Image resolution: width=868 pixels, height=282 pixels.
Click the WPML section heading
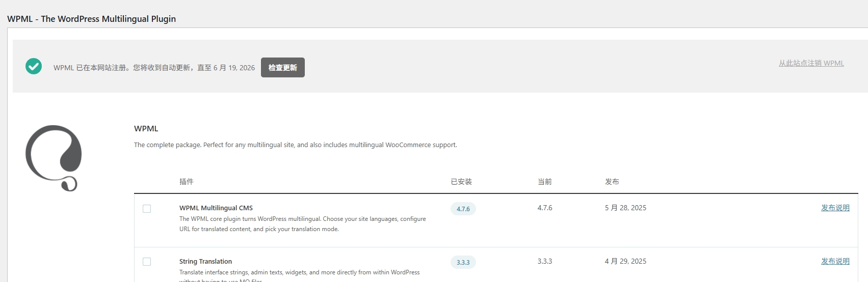146,129
